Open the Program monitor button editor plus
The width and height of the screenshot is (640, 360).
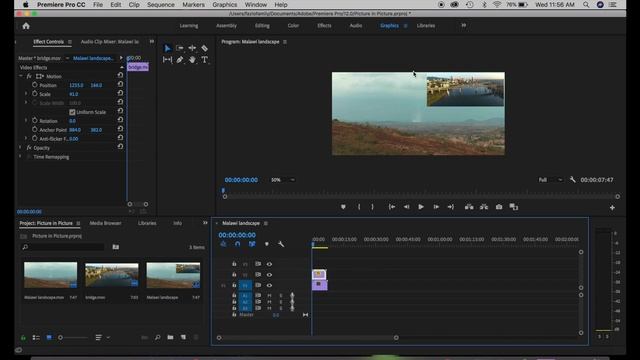click(612, 207)
